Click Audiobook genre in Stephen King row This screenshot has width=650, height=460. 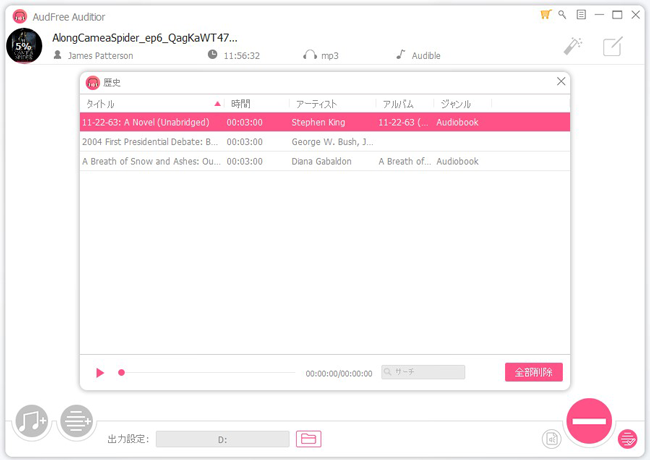(x=457, y=122)
